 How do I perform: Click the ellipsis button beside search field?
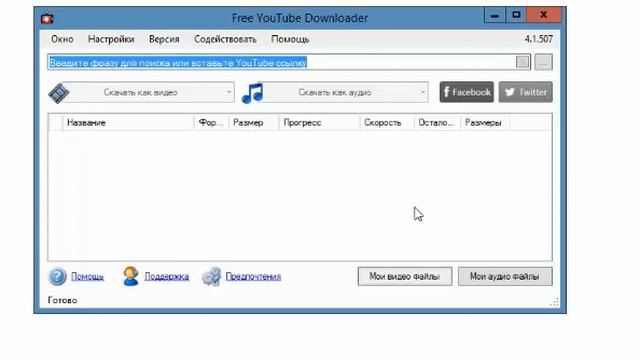543,62
